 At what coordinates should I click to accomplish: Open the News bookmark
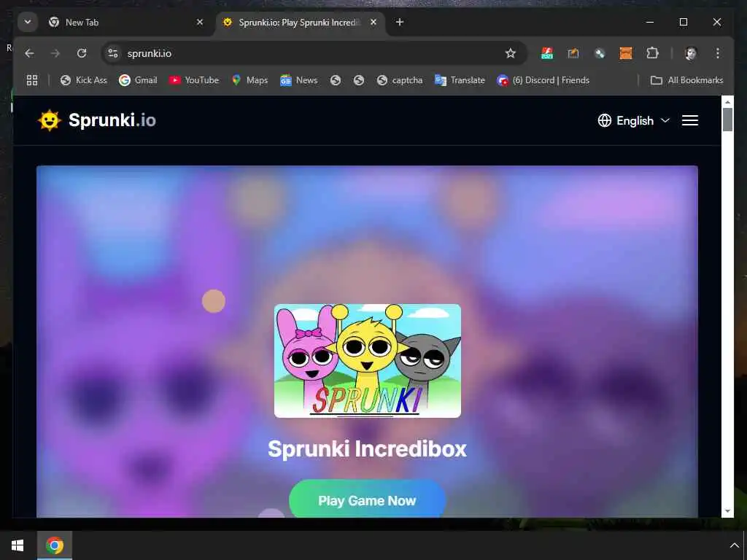[x=298, y=80]
